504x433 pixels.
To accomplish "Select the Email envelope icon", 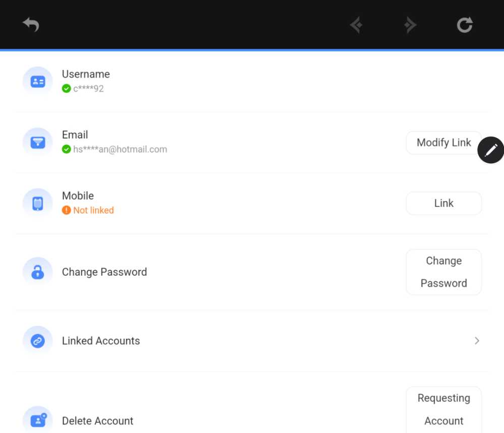I will [x=38, y=142].
